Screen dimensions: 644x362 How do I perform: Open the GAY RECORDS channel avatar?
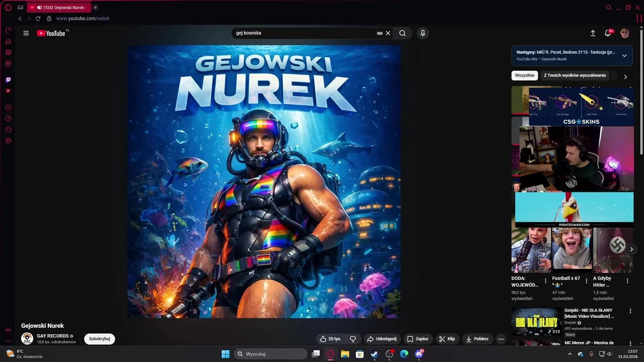[x=27, y=338]
